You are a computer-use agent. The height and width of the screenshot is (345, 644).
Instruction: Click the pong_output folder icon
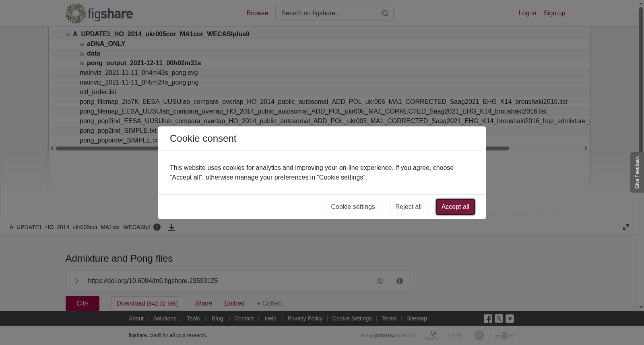pos(82,64)
